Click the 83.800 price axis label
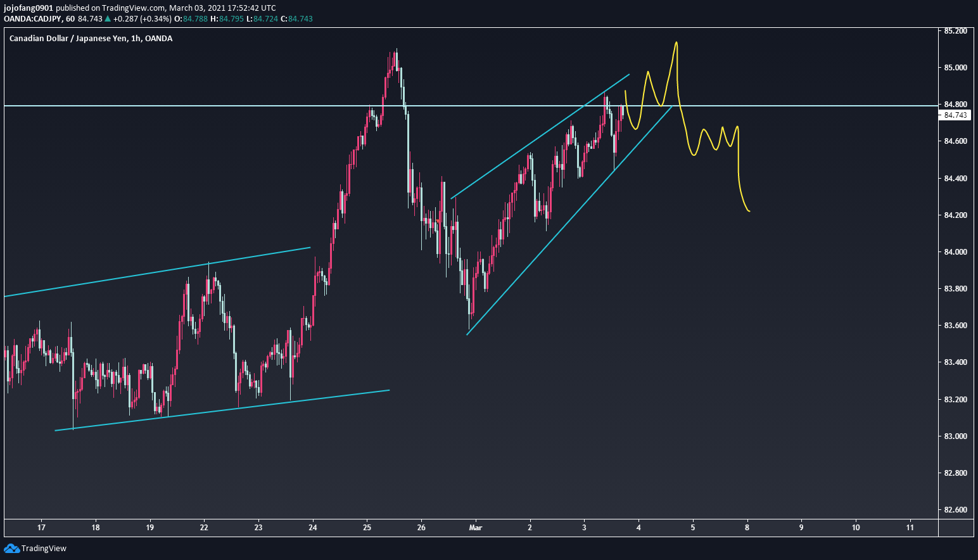The width and height of the screenshot is (978, 560). [x=955, y=289]
